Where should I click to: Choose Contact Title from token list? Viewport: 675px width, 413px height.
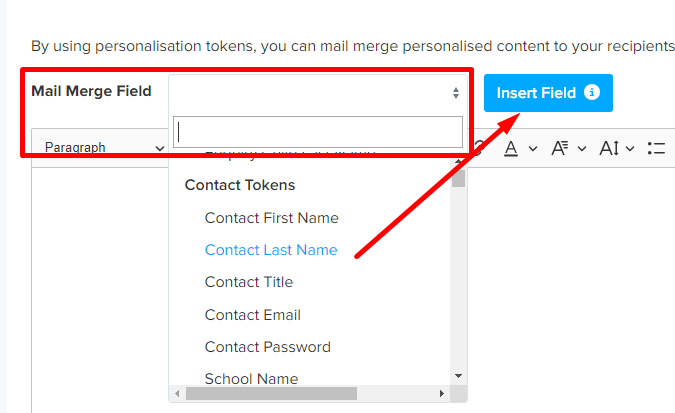point(249,282)
